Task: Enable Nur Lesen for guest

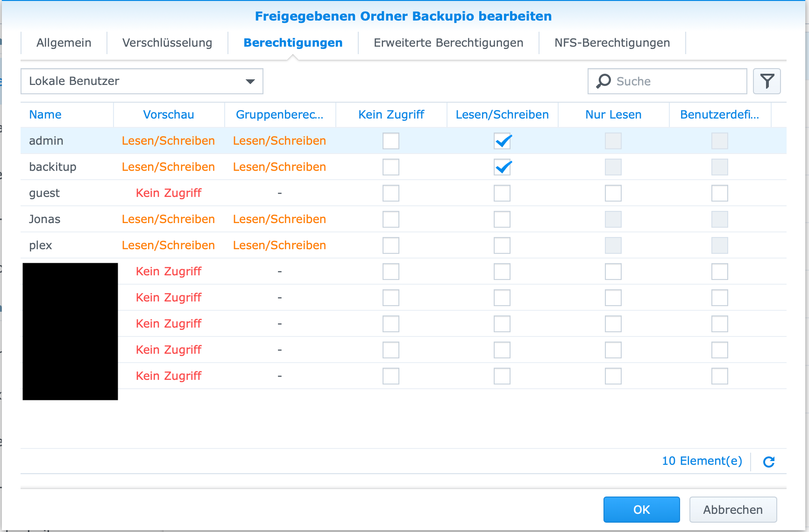Action: 613,193
